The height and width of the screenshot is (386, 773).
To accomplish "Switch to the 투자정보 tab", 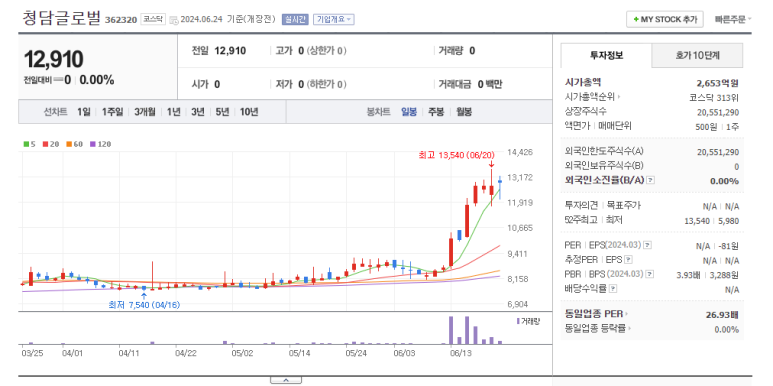I will click(x=606, y=55).
